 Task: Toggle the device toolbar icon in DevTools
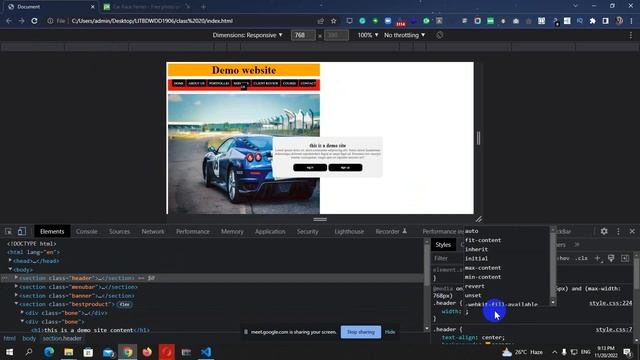pyautogui.click(x=21, y=231)
